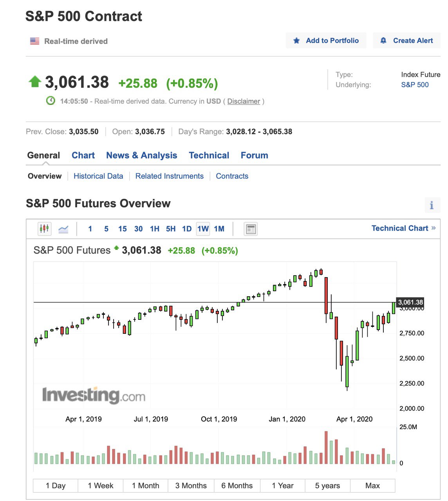Switch to area chart type icon
The image size is (448, 501).
[x=63, y=229]
